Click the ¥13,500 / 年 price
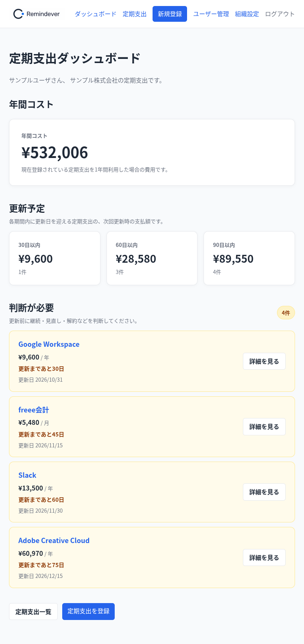Viewport: 304px width, 644px height. [36, 488]
